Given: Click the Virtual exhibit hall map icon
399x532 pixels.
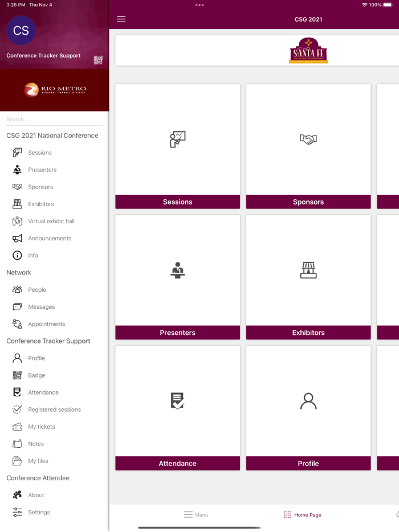Looking at the screenshot, I should tap(17, 221).
